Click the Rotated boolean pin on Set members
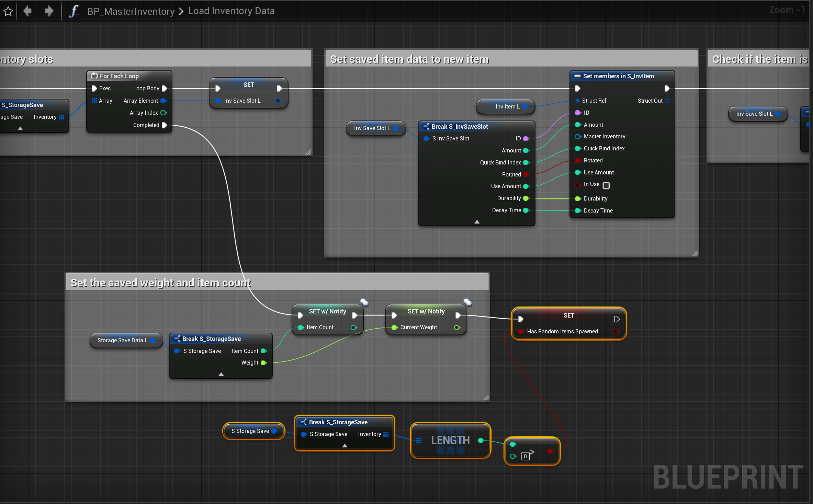Image resolution: width=813 pixels, height=504 pixels. point(578,160)
